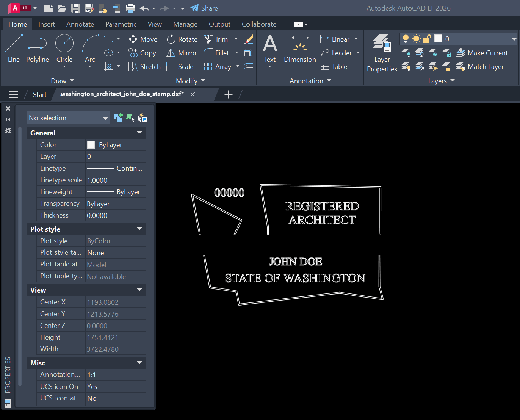Screen dimensions: 520x420
Task: Click the Erase tool icon
Action: 248,39
